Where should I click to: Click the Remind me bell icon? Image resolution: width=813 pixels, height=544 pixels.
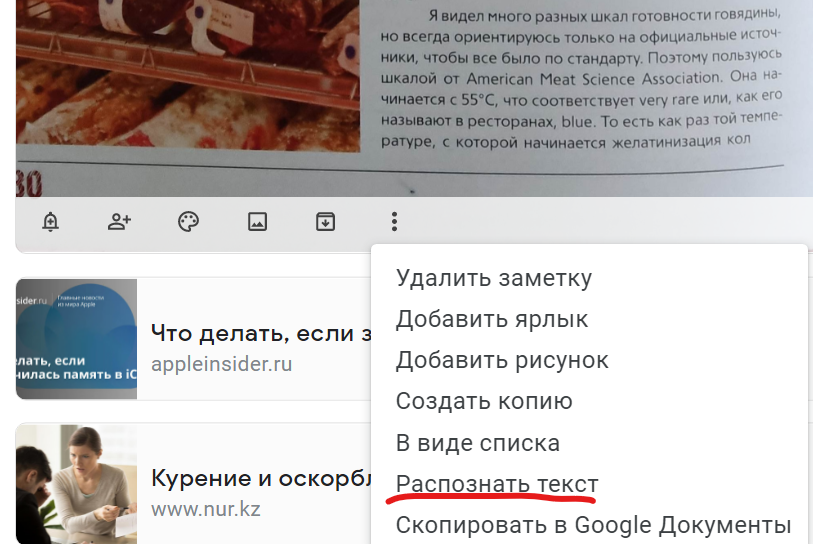pyautogui.click(x=51, y=222)
